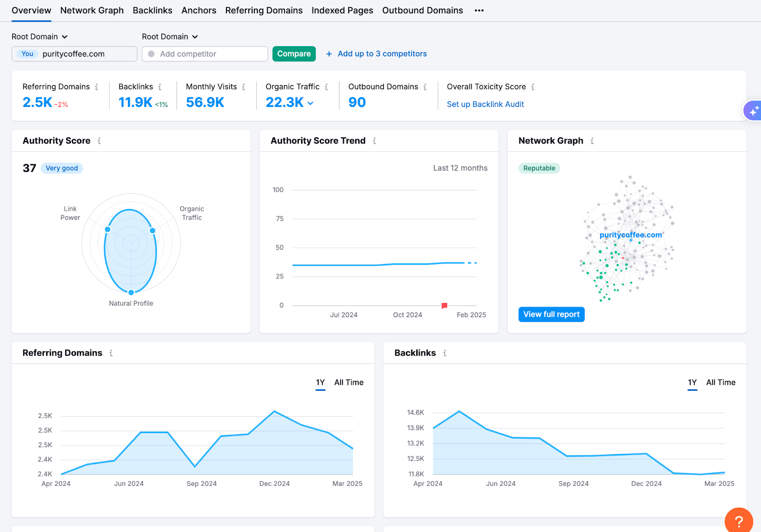Click red flag marker on trend chart
Image resolution: width=761 pixels, height=532 pixels.
(x=444, y=306)
